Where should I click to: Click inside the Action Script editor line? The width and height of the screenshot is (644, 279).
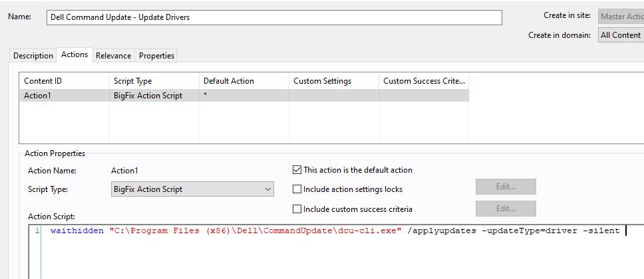[x=333, y=231]
